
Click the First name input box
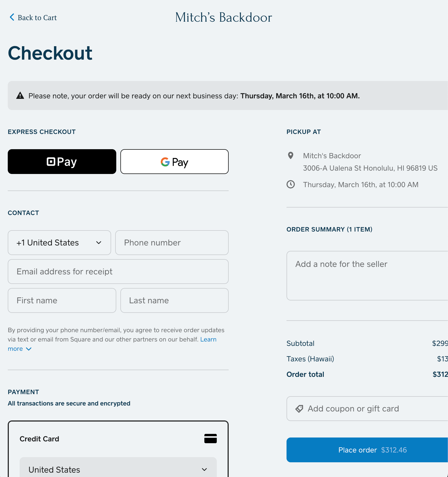coord(62,300)
